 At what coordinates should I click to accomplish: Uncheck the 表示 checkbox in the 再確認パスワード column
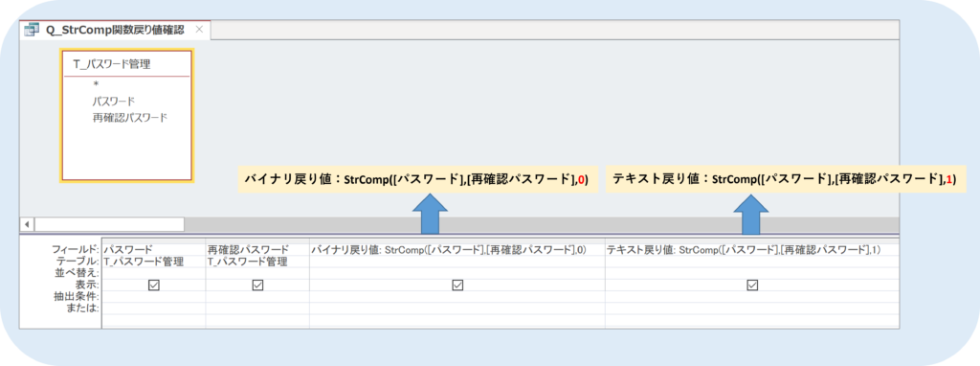pos(257,285)
